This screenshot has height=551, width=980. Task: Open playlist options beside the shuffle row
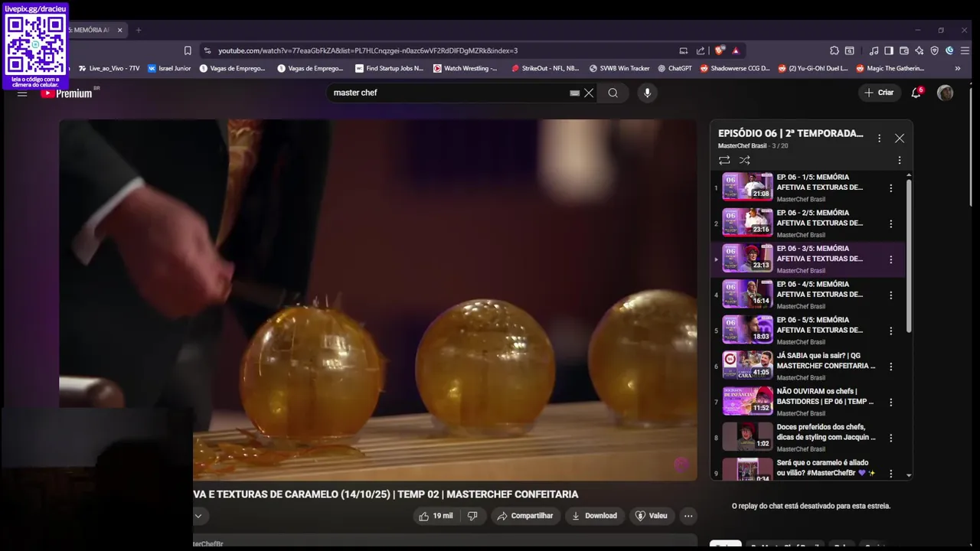point(900,160)
